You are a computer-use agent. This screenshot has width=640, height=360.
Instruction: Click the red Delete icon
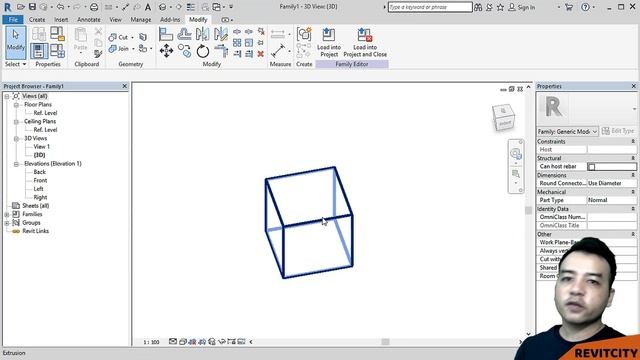260,54
